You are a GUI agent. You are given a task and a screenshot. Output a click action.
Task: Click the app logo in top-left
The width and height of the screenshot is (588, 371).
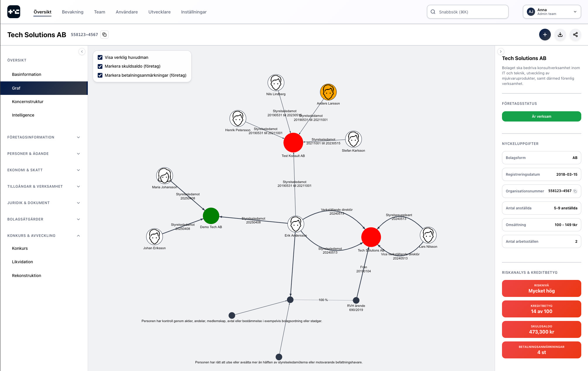point(14,12)
